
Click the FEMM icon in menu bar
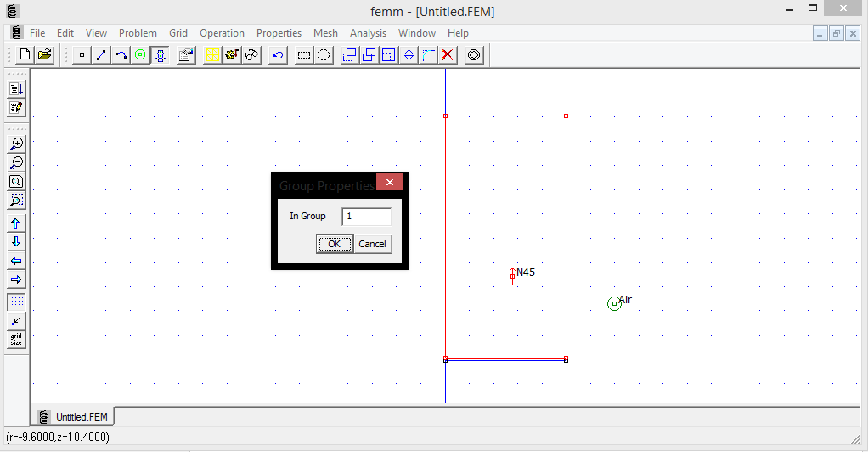(x=17, y=33)
